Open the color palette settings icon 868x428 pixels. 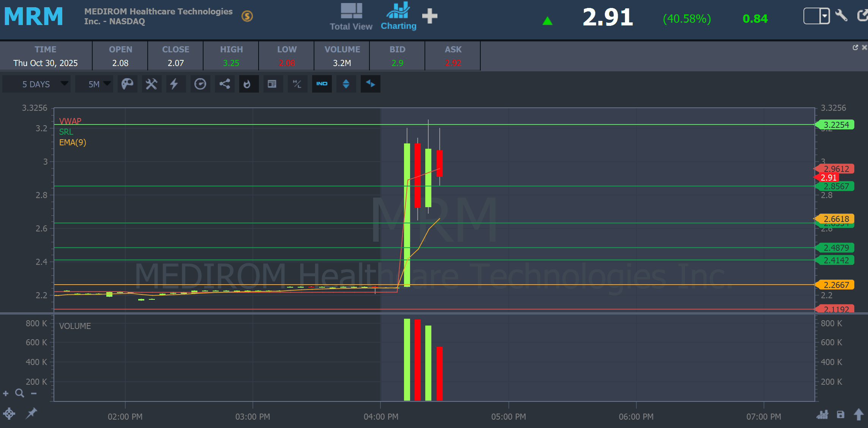pyautogui.click(x=127, y=84)
